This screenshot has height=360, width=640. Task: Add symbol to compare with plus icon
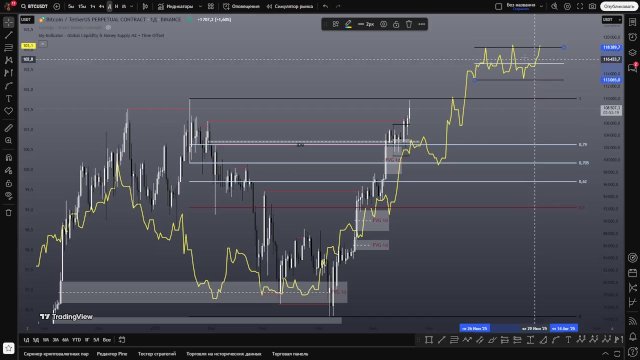coord(57,7)
